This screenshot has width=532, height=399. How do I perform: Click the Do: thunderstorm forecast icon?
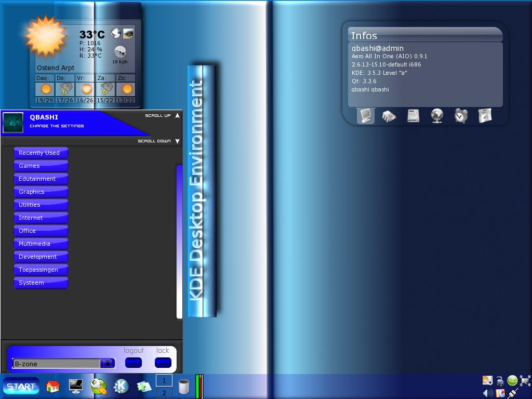[x=65, y=89]
